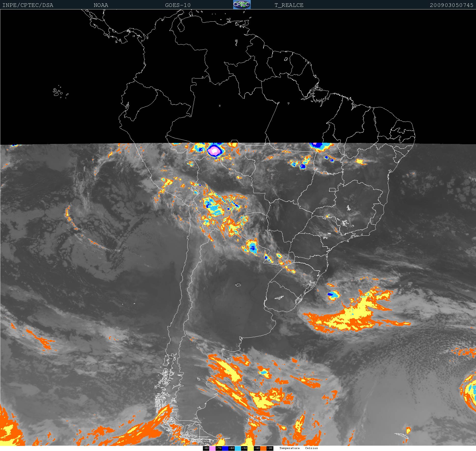The height and width of the screenshot is (451, 476).
Task: Click the pink swatch in the temperature legend
Action: tap(212, 448)
